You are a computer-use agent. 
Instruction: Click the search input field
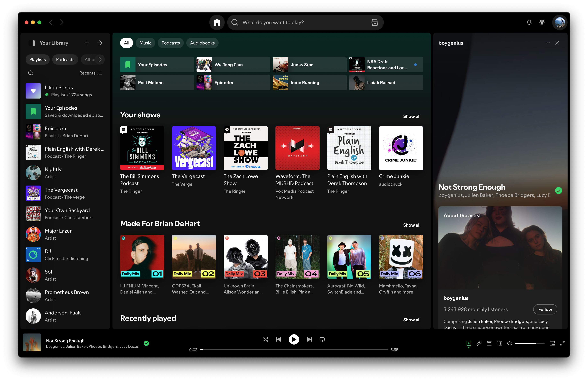click(x=303, y=23)
